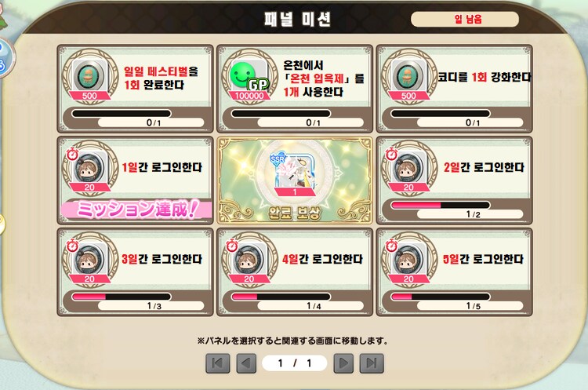Select the 2일간 로그인한다 character reward icon

[x=408, y=169]
